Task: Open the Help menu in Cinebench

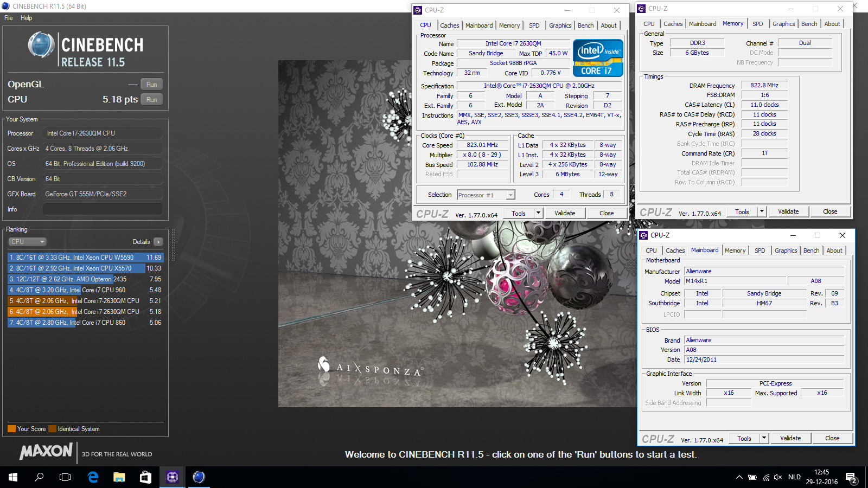Action: (x=26, y=18)
